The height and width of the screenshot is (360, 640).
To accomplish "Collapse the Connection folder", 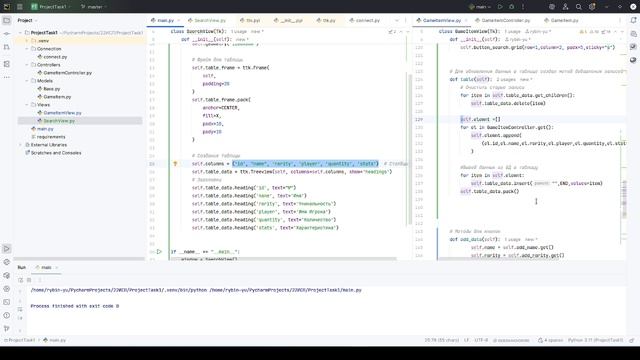I will (27, 49).
